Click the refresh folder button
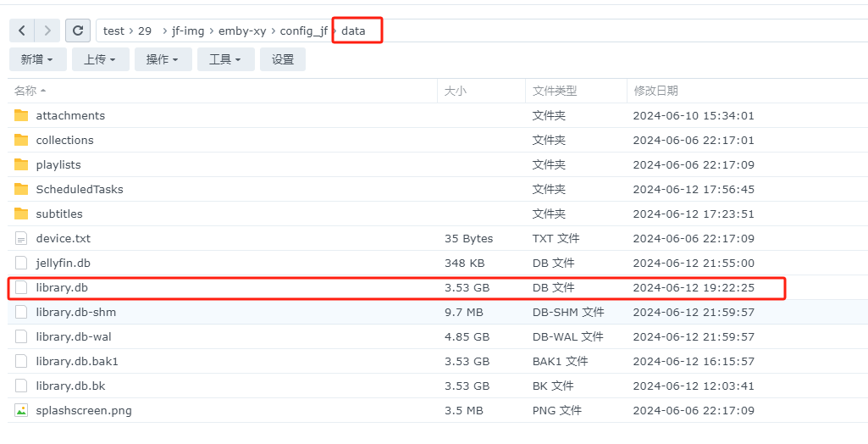The width and height of the screenshot is (868, 444). tap(78, 31)
